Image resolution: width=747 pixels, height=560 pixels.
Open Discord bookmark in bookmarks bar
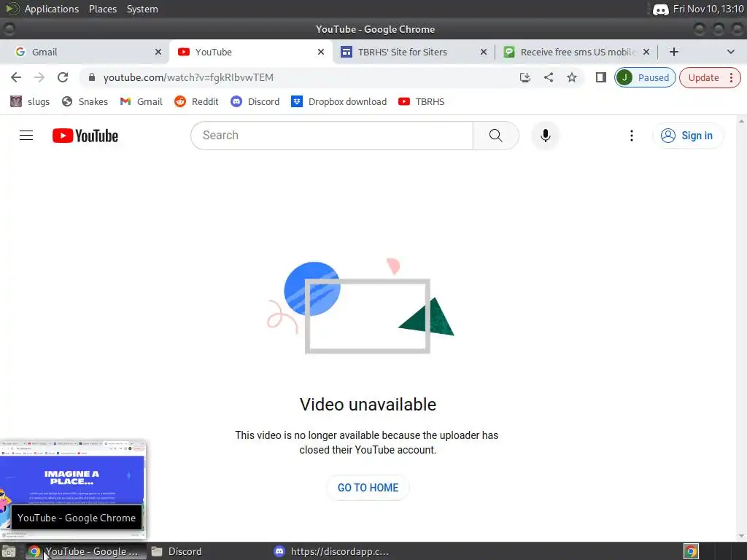255,101
